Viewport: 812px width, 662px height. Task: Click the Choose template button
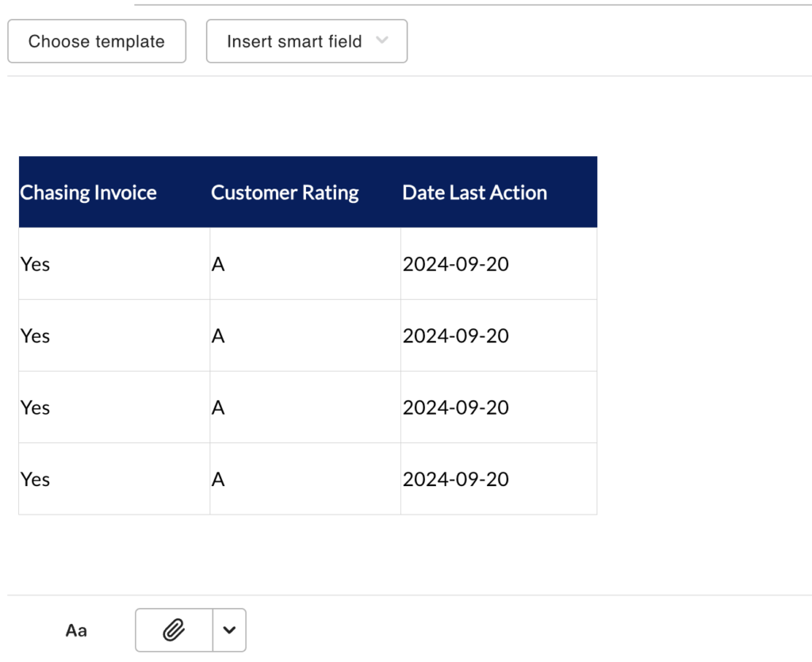[97, 41]
